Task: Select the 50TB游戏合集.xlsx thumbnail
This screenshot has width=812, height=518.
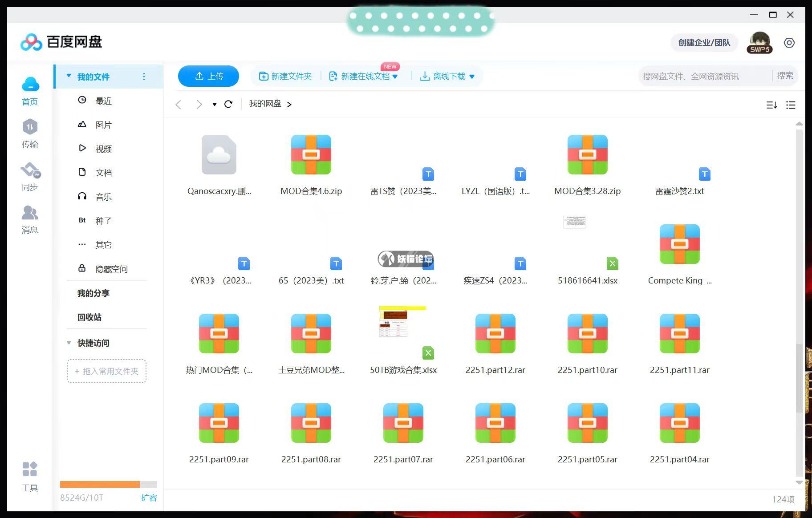Action: click(x=402, y=321)
